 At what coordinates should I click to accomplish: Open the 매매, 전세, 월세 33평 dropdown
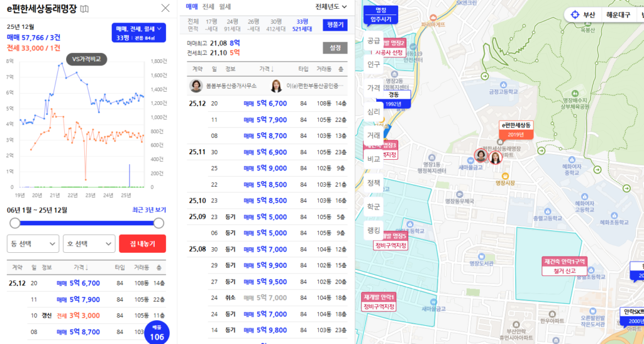tap(138, 33)
